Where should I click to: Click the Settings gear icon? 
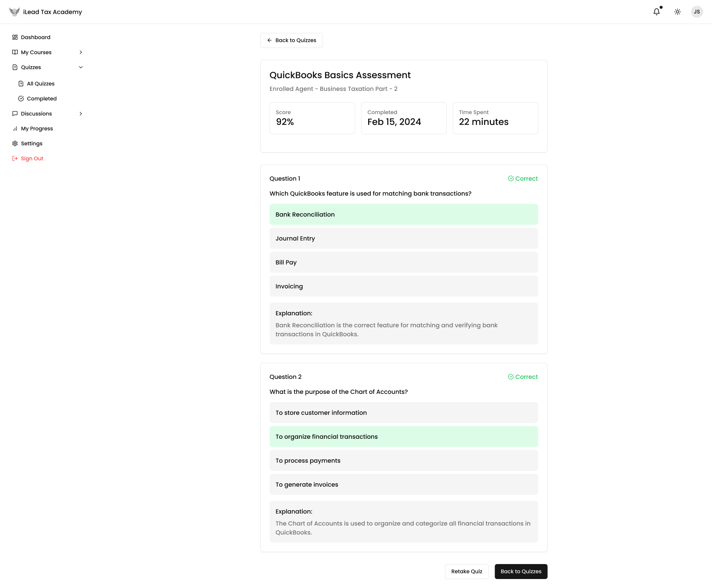click(15, 144)
